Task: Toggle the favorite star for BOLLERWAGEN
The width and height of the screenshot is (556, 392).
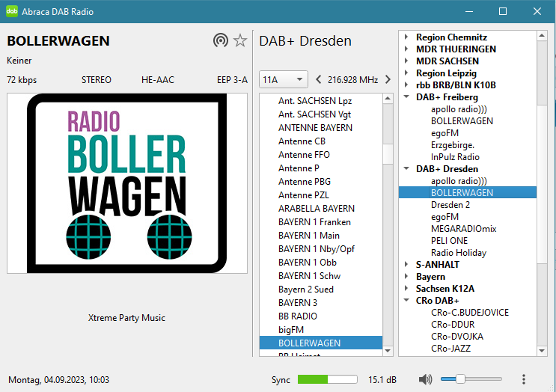Action: tap(240, 41)
